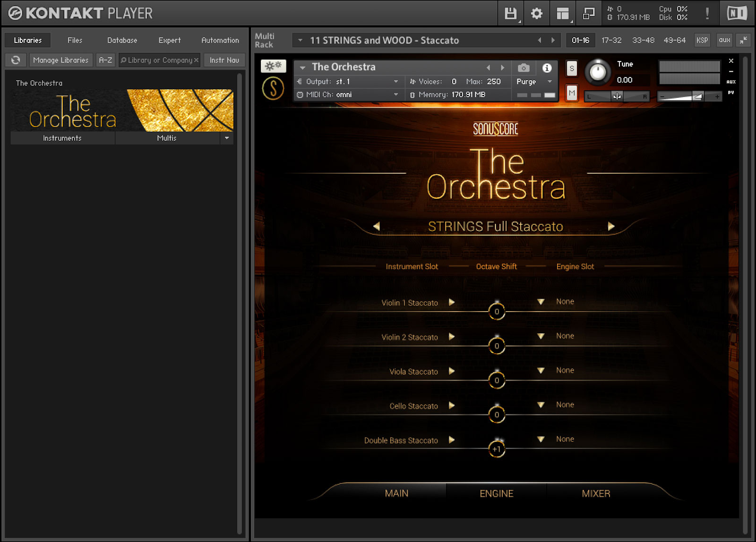Open the MIDI Ch omni dropdown
The width and height of the screenshot is (756, 542).
396,94
